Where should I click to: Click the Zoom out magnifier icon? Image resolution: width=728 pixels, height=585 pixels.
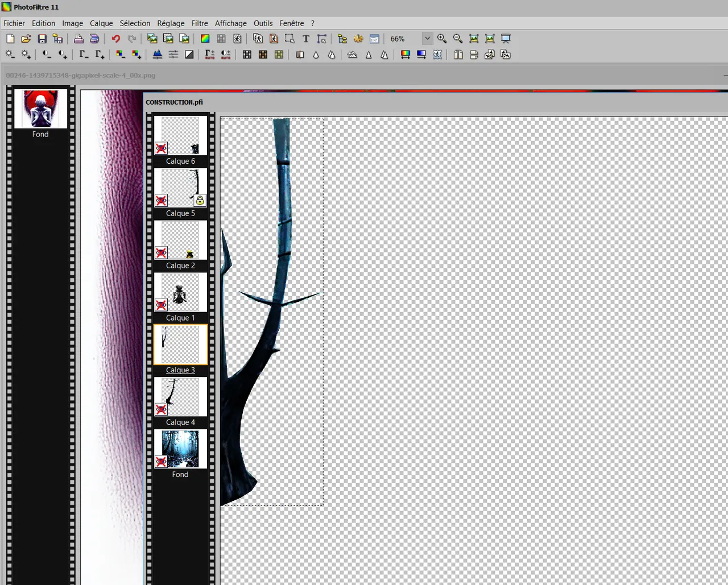(x=458, y=39)
